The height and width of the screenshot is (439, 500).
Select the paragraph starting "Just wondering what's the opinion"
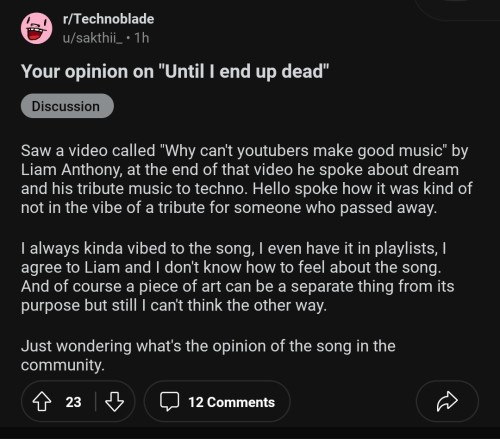point(208,355)
